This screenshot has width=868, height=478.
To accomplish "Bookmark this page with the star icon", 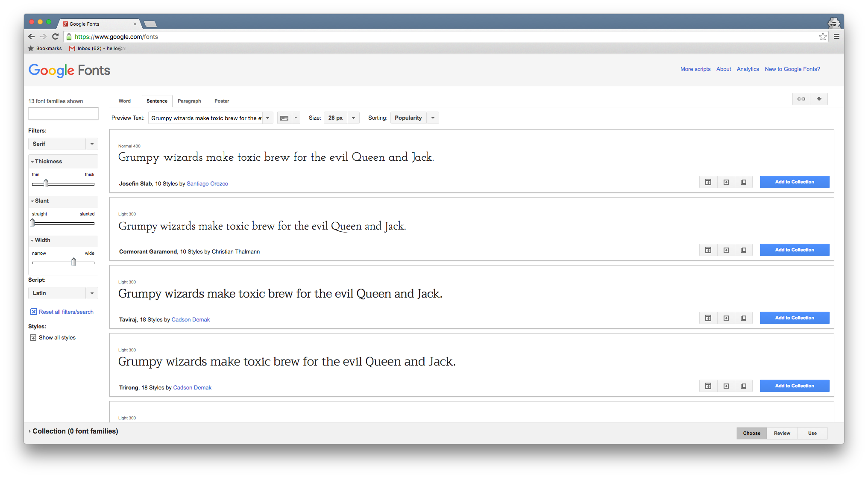I will point(823,37).
